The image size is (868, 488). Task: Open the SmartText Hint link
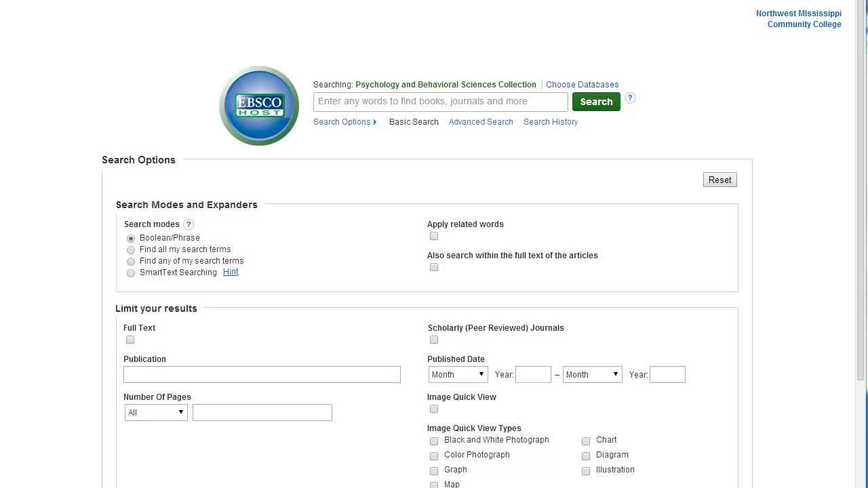(x=231, y=272)
